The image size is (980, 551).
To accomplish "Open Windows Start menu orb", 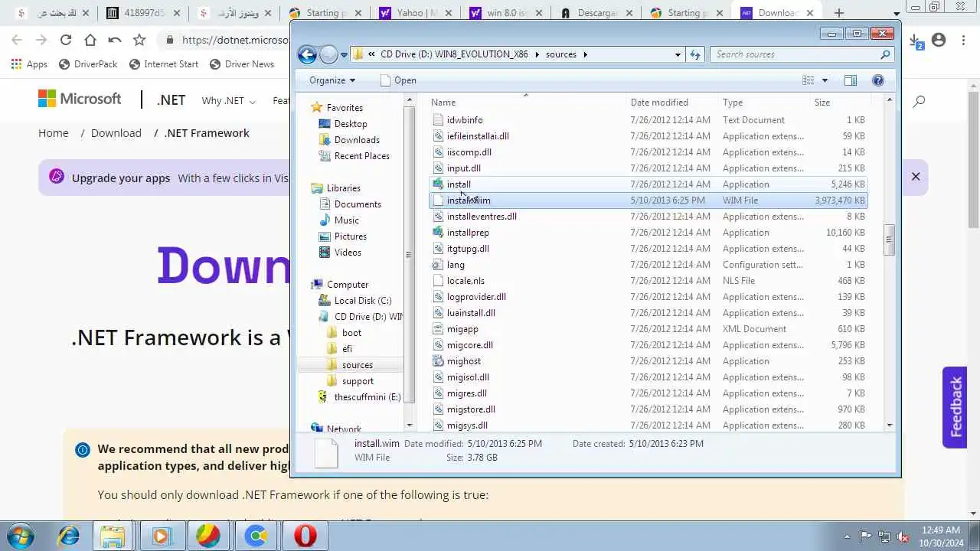I will [x=21, y=535].
